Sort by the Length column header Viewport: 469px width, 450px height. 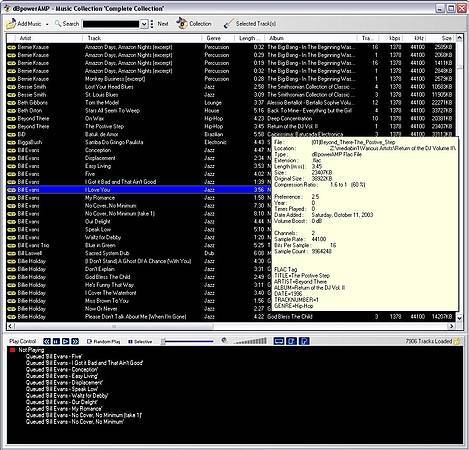pyautogui.click(x=250, y=38)
